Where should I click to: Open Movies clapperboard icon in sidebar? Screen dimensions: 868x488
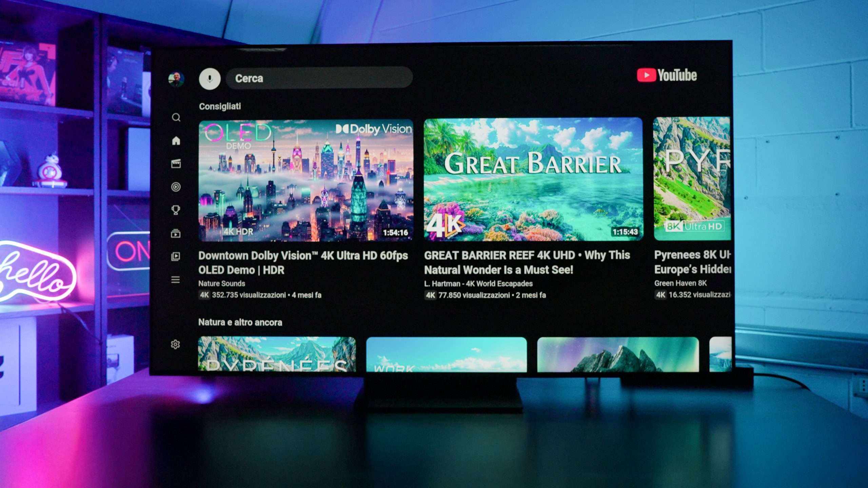(x=176, y=164)
